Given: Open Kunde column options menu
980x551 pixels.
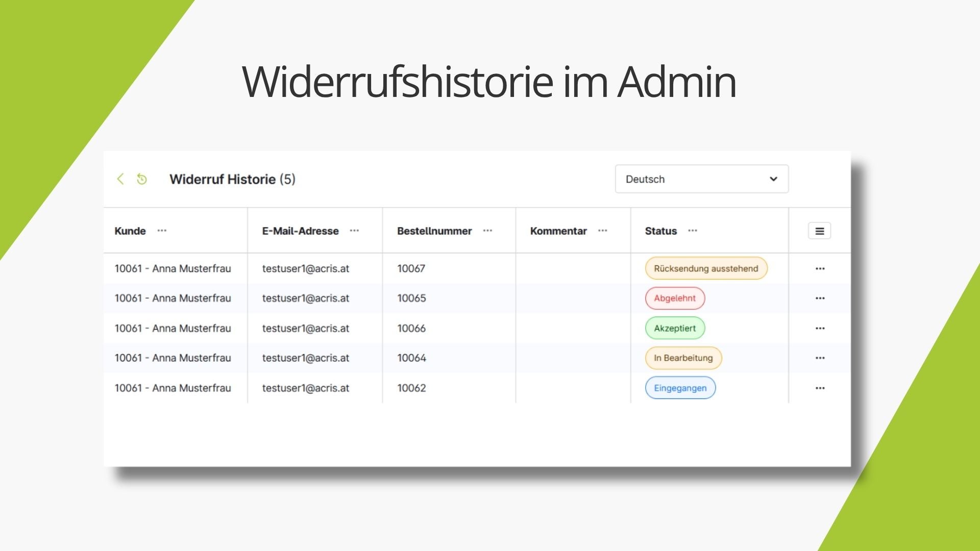Looking at the screenshot, I should [x=162, y=231].
